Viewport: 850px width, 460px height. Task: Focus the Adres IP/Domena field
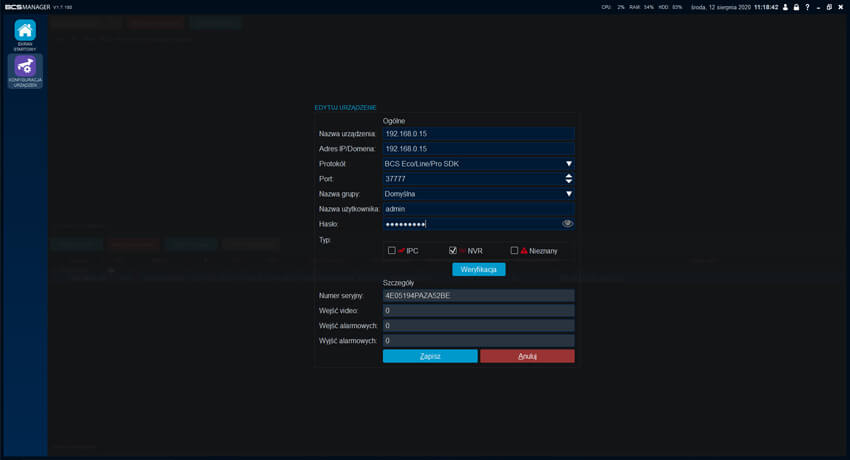click(478, 149)
